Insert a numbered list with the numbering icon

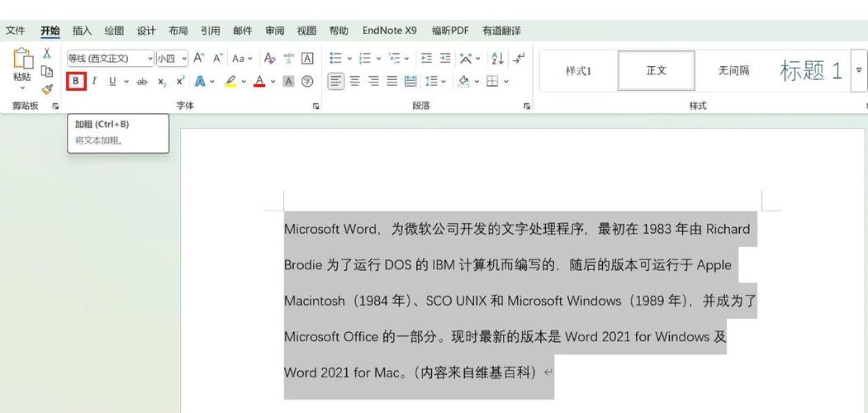(x=365, y=58)
